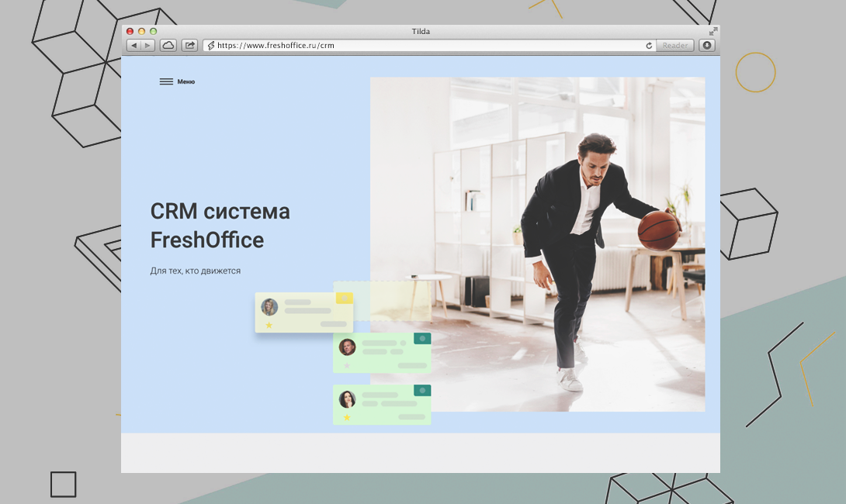
Task: Click the hero photo of man dribbling basketball
Action: pos(537,244)
